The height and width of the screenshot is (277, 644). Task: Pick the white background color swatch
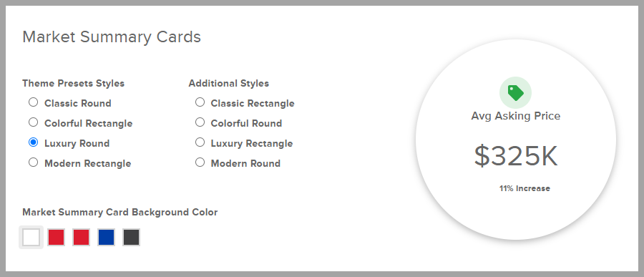tap(31, 237)
